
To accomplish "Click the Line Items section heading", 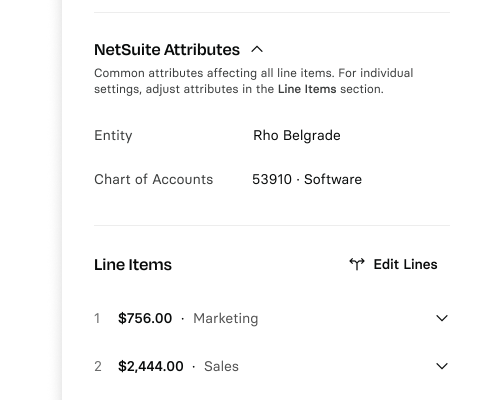I will [133, 265].
